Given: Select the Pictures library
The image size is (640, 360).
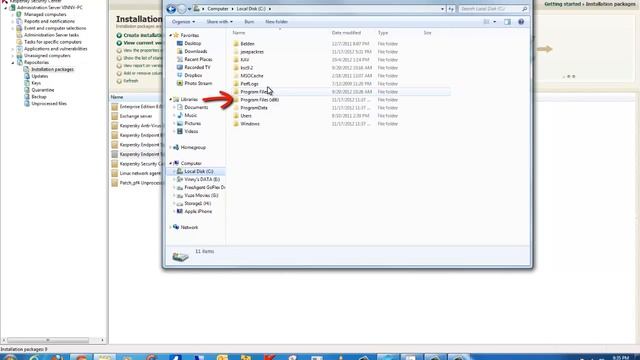Looking at the screenshot, I should pyautogui.click(x=192, y=123).
